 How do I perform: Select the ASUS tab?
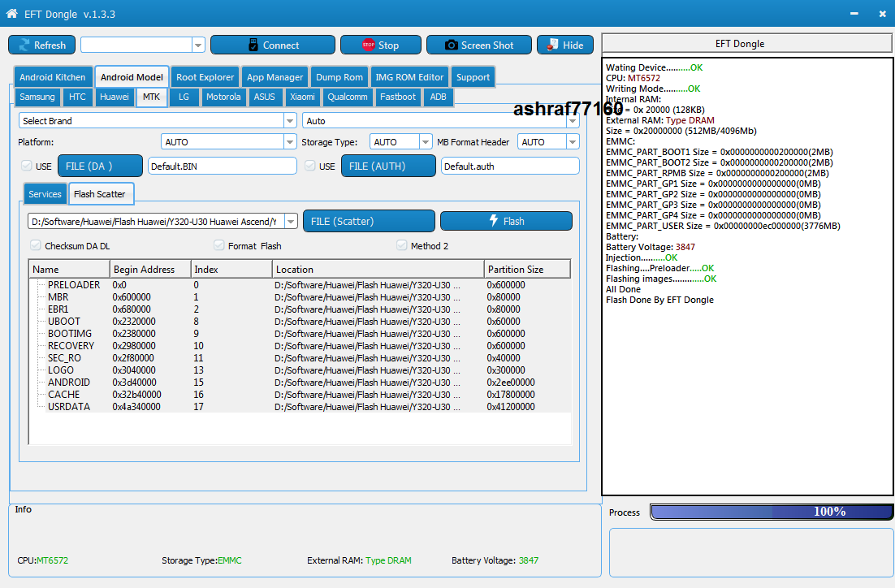(264, 97)
